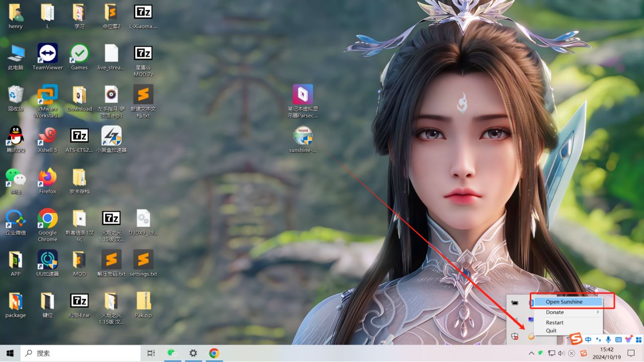Open WeChat from the taskbar

(x=172, y=353)
